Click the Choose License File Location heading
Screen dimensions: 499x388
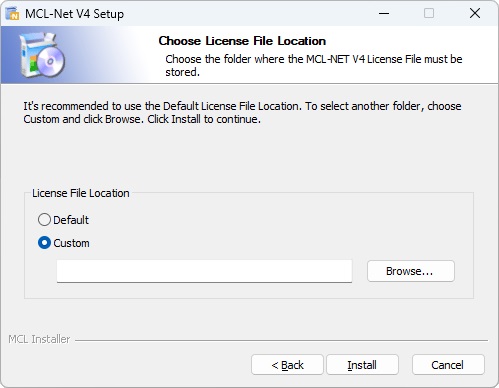click(242, 41)
